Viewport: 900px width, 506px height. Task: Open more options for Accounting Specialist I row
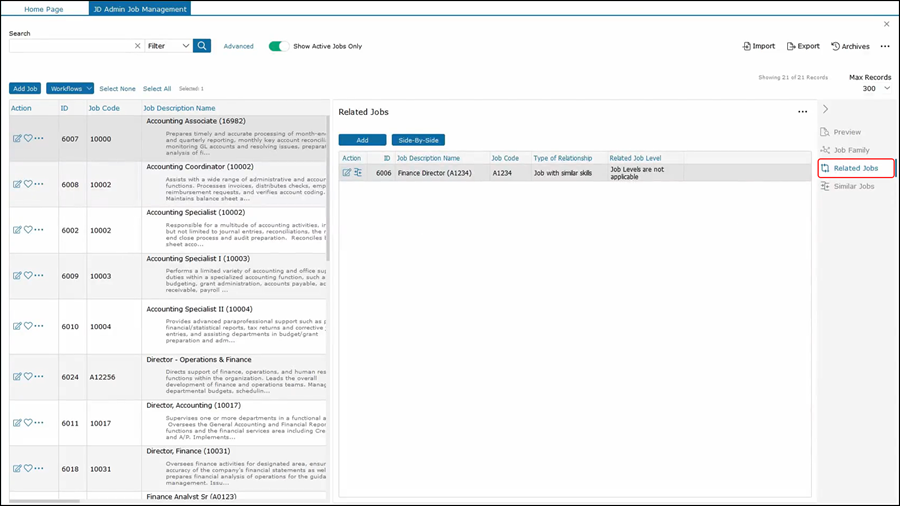[39, 275]
